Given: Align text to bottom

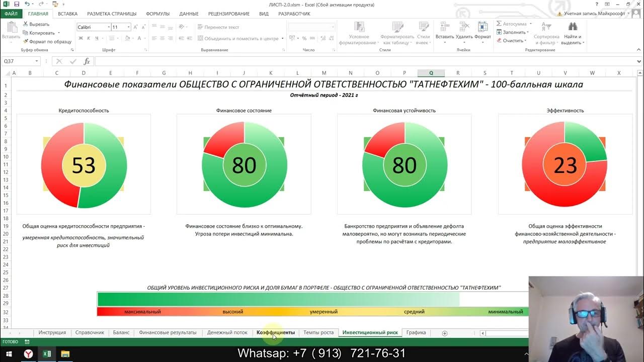Looking at the screenshot, I should [171, 27].
